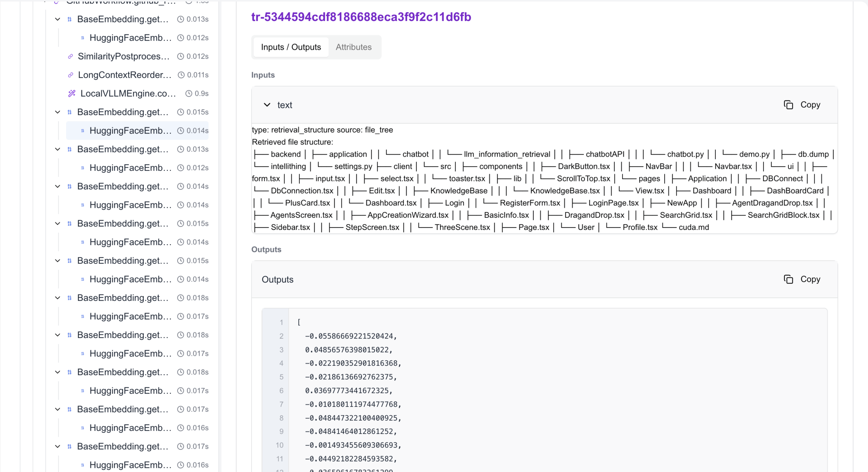Select the LocalVLLMEngine.co… span row
The height and width of the screenshot is (472, 868).
128,93
